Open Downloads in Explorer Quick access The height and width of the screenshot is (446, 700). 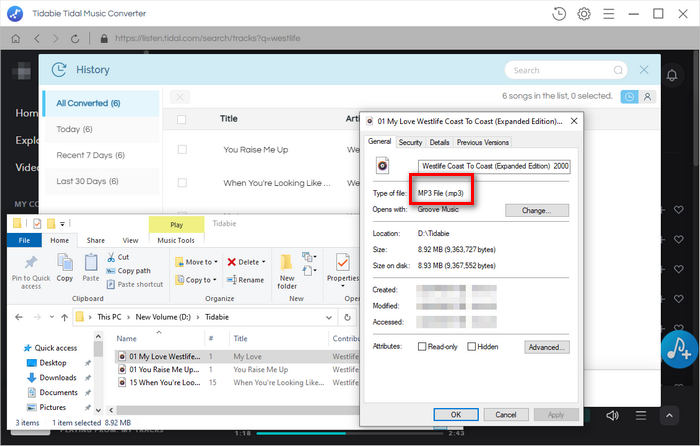58,378
